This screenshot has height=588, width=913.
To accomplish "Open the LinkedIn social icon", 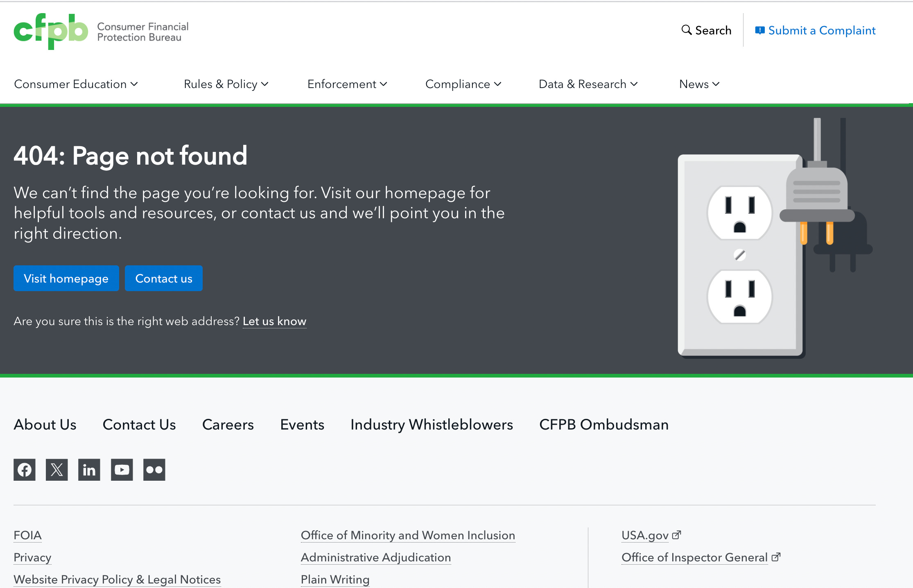I will (x=89, y=470).
